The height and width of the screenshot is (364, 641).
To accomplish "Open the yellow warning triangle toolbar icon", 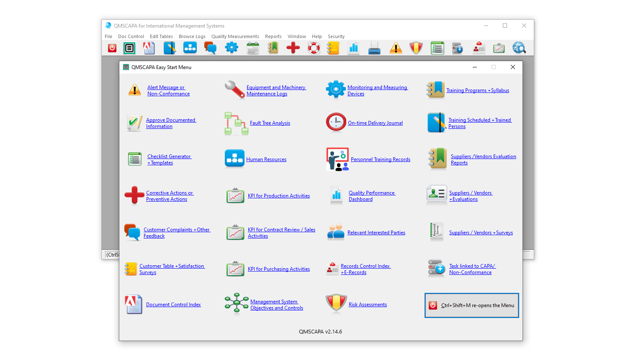I will (x=396, y=48).
